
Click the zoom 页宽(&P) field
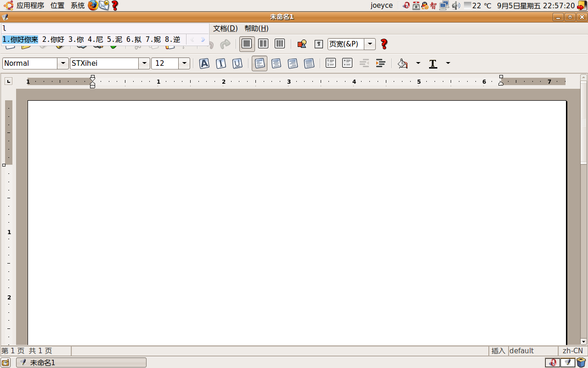(346, 44)
